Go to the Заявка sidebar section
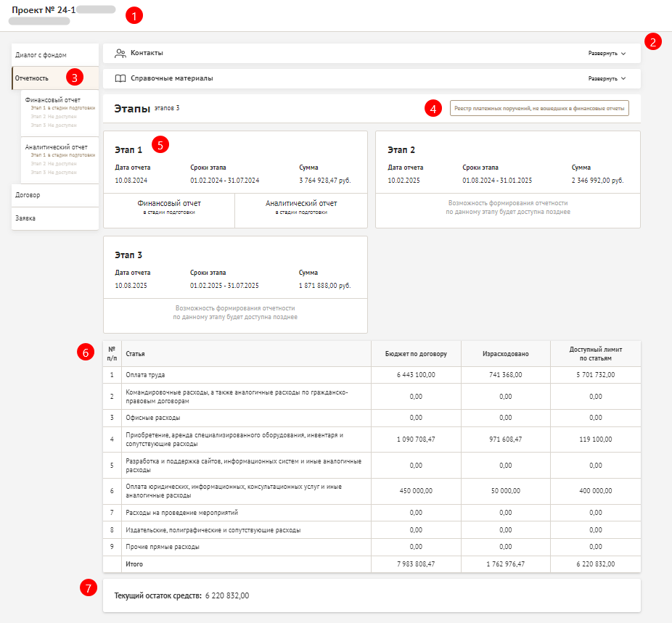The image size is (672, 623). [x=25, y=218]
